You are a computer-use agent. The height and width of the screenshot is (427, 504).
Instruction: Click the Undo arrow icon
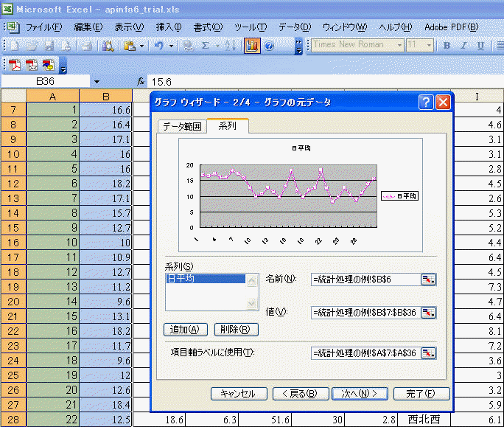coord(159,46)
